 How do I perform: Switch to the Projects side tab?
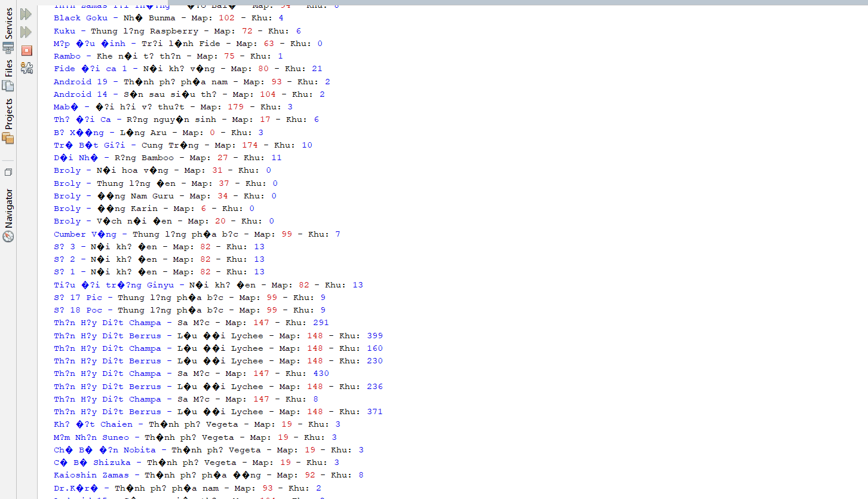[x=8, y=114]
